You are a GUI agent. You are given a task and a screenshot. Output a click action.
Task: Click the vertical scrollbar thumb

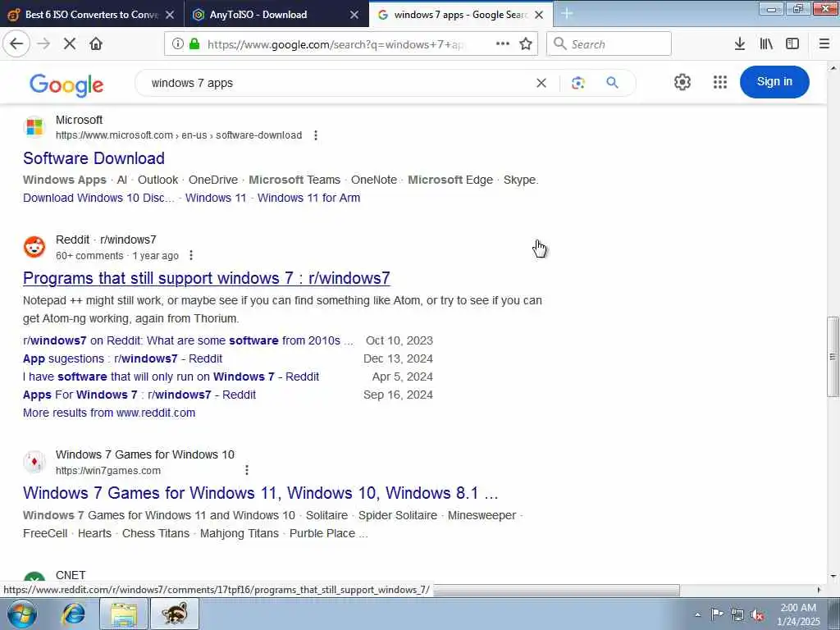point(833,357)
